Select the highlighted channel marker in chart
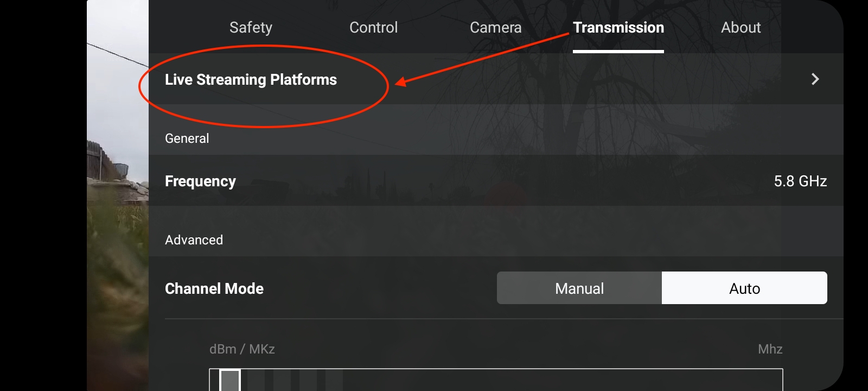 (230, 381)
